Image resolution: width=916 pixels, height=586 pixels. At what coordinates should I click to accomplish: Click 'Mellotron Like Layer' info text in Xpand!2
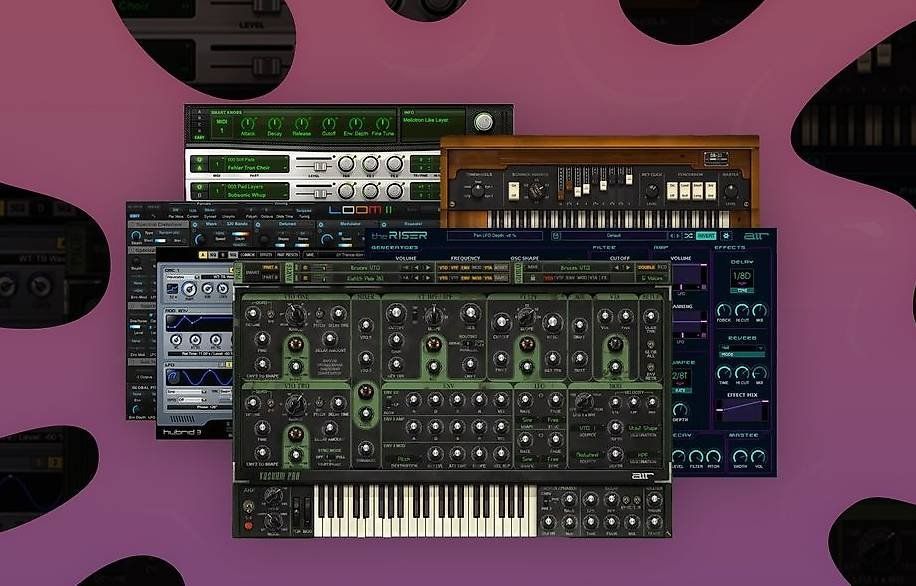point(426,120)
